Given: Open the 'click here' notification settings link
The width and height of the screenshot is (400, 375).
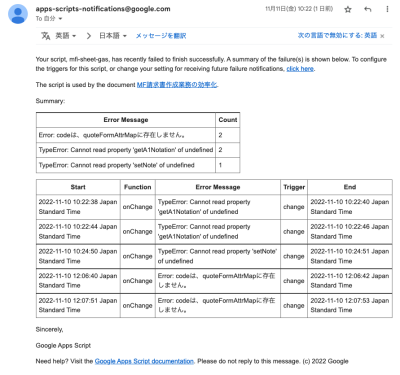Looking at the screenshot, I should 300,69.
